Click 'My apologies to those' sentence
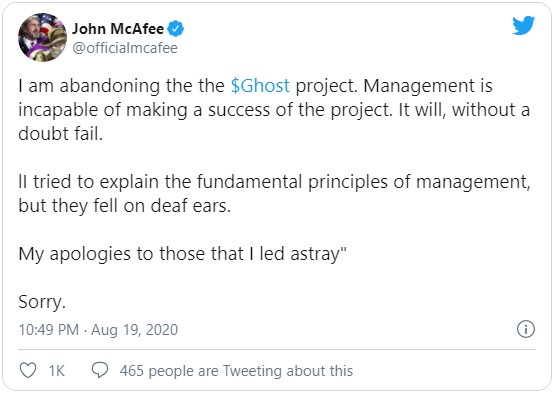The height and width of the screenshot is (393, 554). tap(182, 254)
